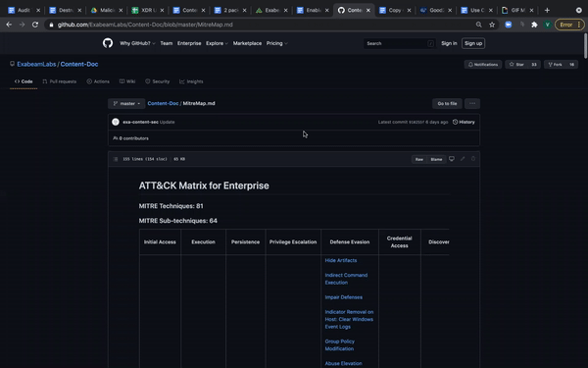The width and height of the screenshot is (588, 368).
Task: Open the Security tab
Action: pos(157,81)
